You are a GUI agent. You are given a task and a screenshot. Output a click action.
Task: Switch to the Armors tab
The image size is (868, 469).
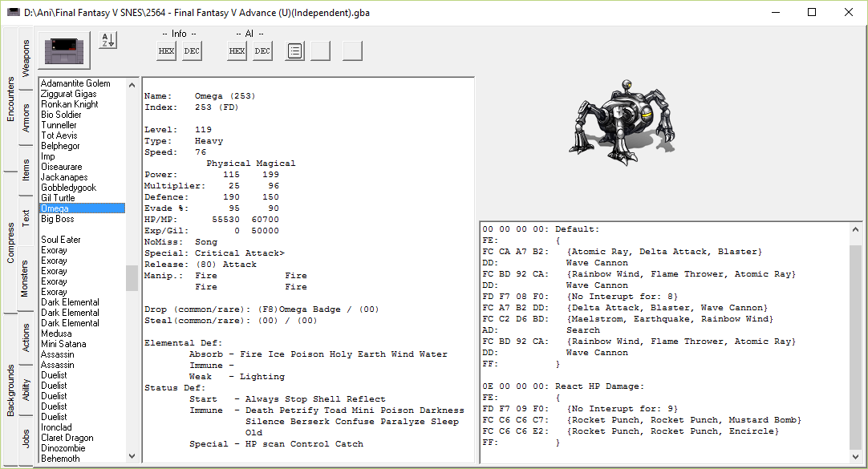[26, 118]
